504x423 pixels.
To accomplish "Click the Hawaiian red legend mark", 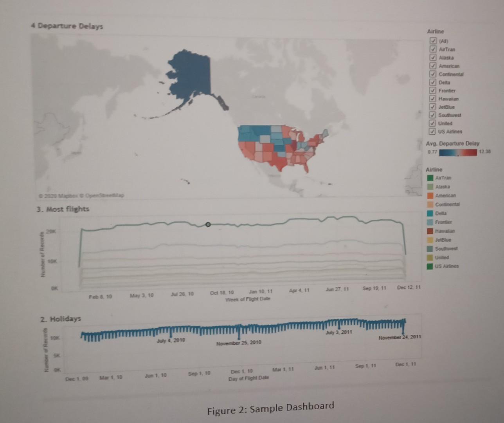I will [432, 231].
